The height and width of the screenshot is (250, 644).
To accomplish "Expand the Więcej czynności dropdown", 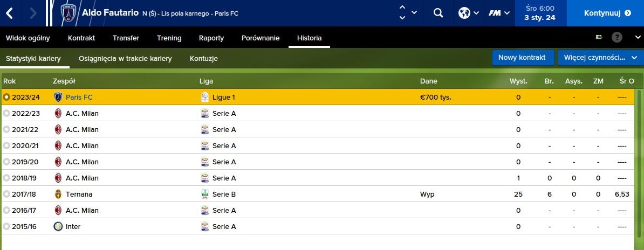I will point(600,58).
